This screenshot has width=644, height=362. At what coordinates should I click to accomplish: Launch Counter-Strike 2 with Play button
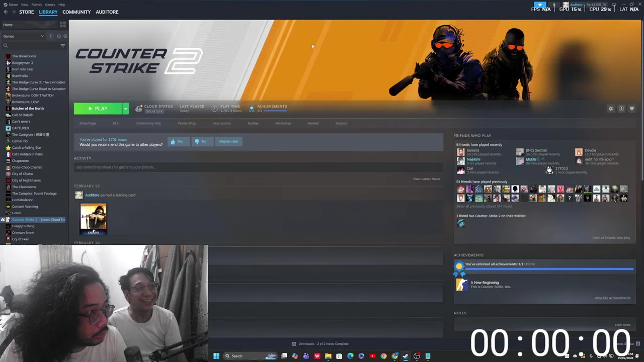[98, 109]
